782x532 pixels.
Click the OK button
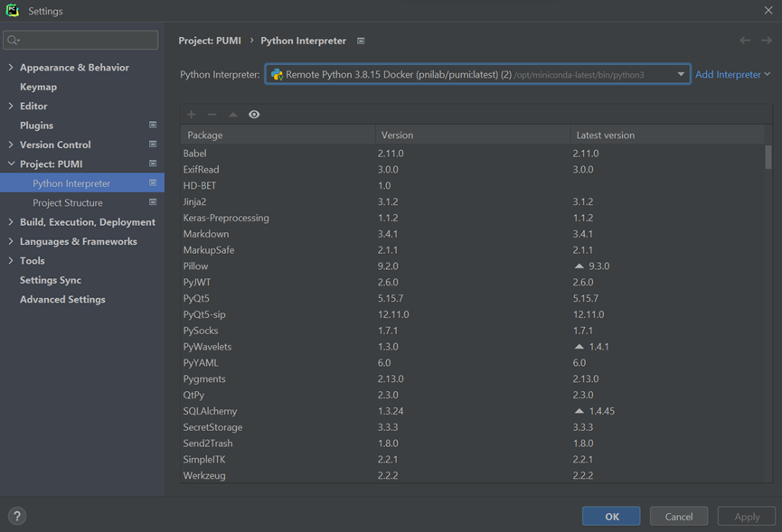click(611, 516)
